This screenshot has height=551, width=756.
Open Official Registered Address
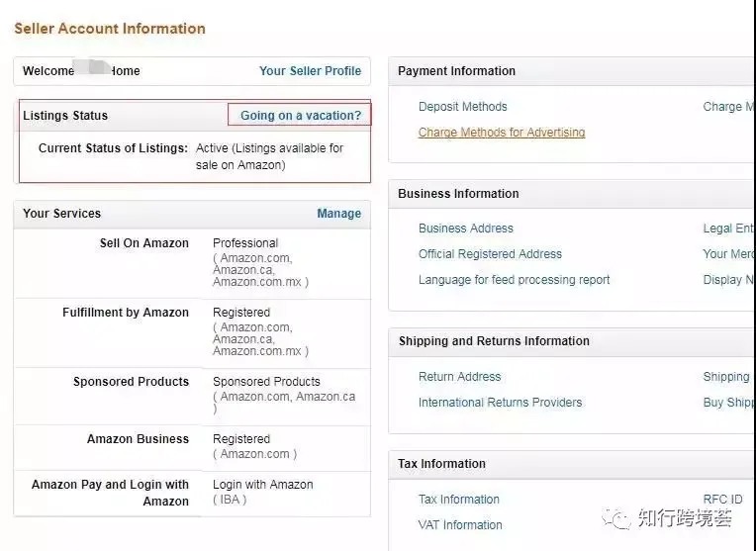[491, 253]
